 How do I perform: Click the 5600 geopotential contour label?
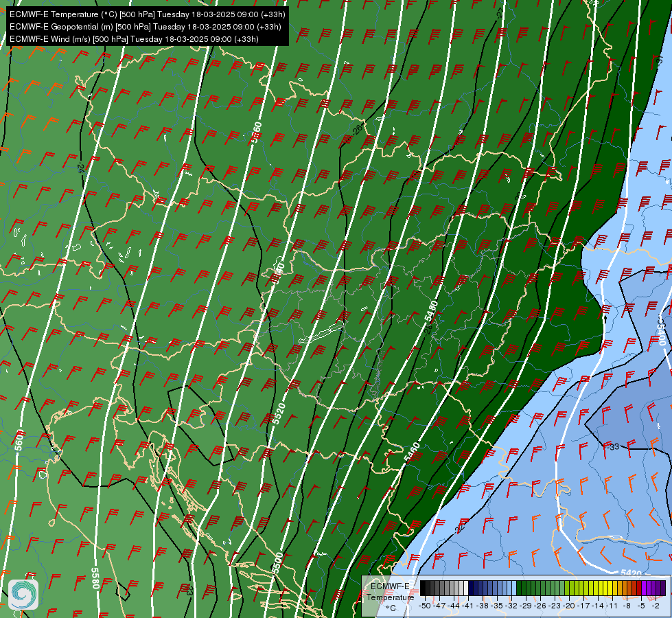(x=19, y=439)
